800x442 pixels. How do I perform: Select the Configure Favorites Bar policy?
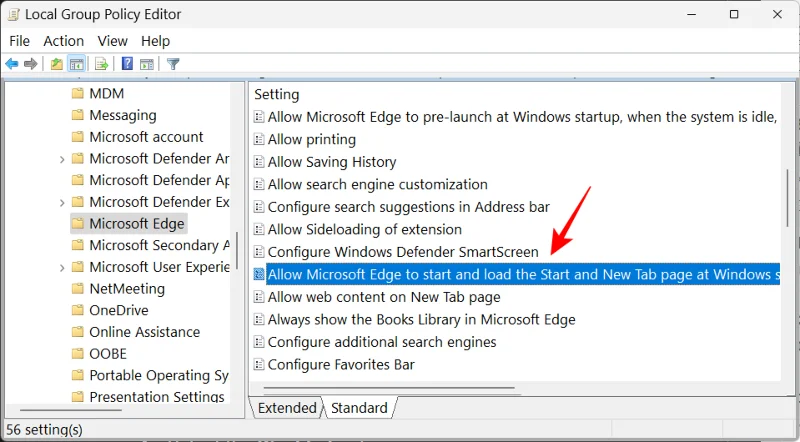[341, 364]
